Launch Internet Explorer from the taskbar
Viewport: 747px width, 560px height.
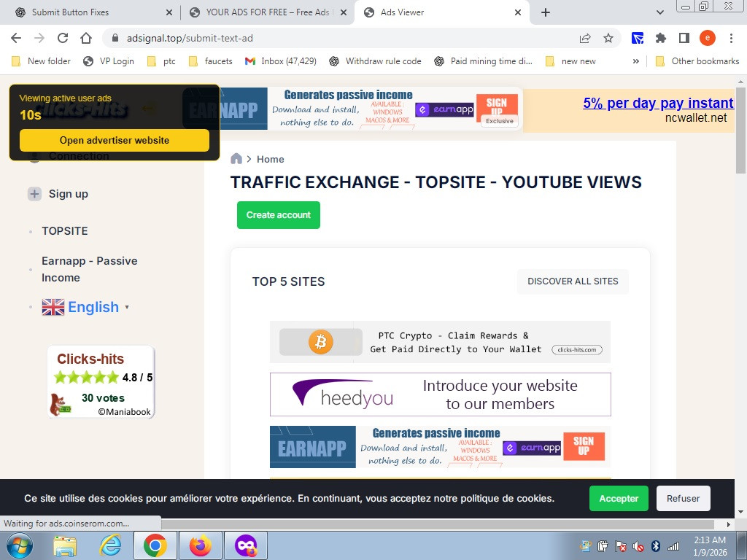[x=111, y=545]
